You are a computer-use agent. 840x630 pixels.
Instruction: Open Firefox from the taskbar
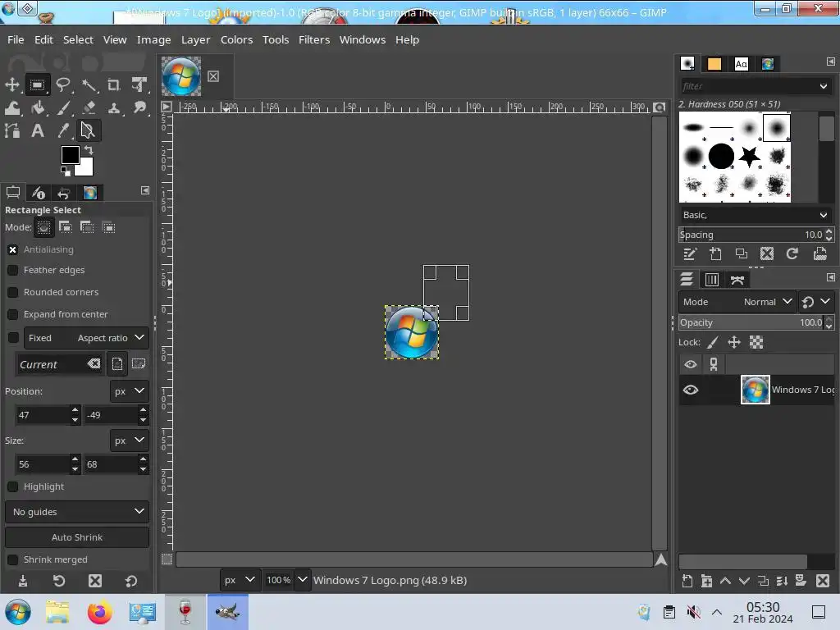pos(100,612)
